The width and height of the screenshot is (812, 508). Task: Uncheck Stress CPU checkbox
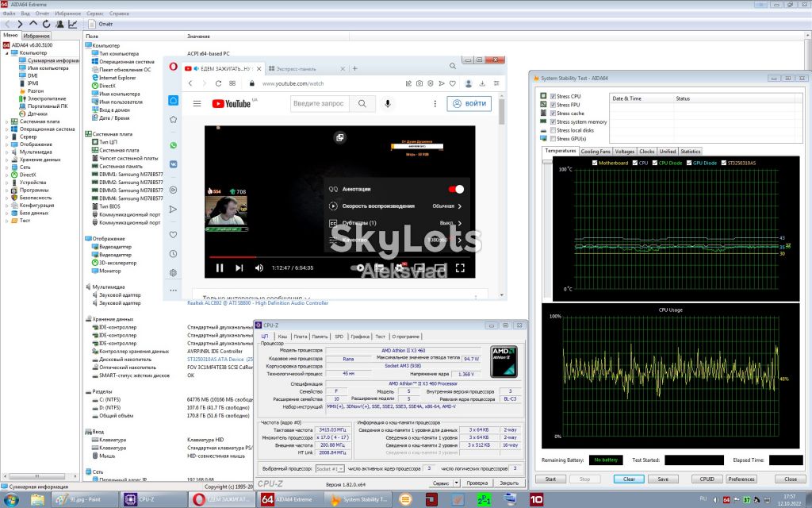(553, 96)
